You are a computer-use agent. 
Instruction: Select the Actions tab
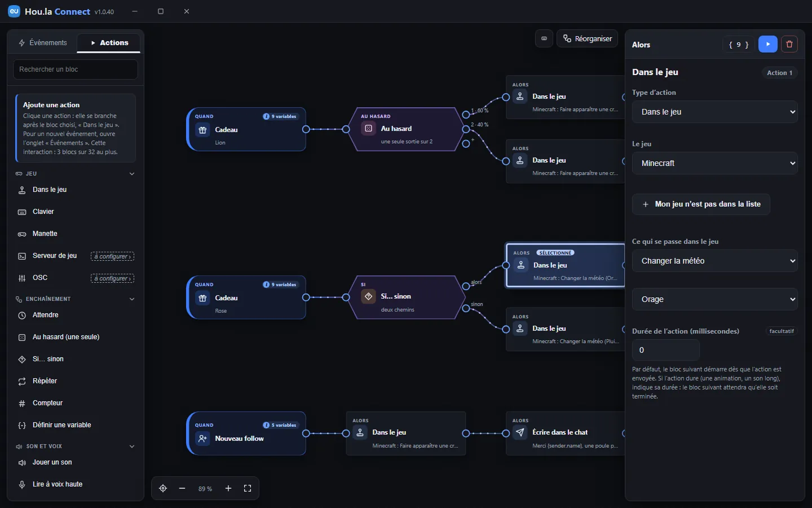click(x=109, y=43)
